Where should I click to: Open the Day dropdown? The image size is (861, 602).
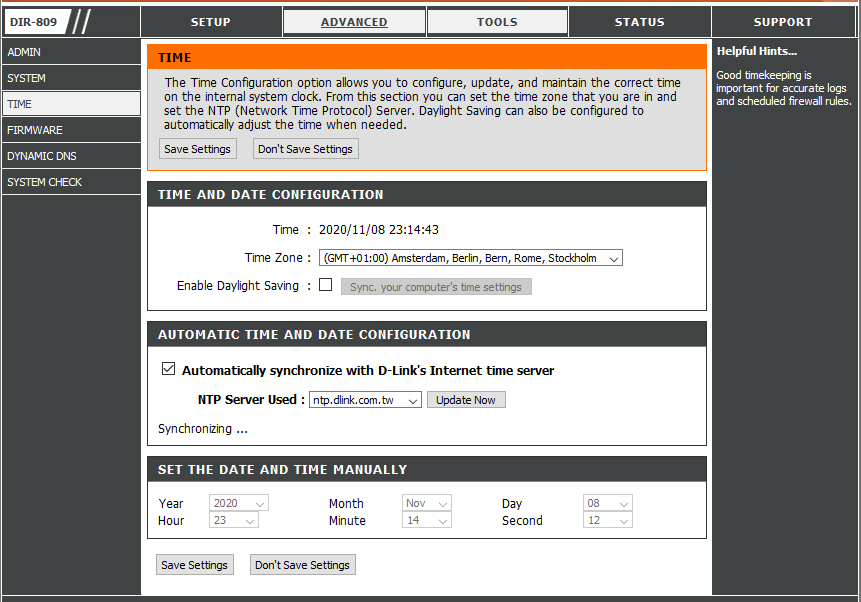pos(608,503)
